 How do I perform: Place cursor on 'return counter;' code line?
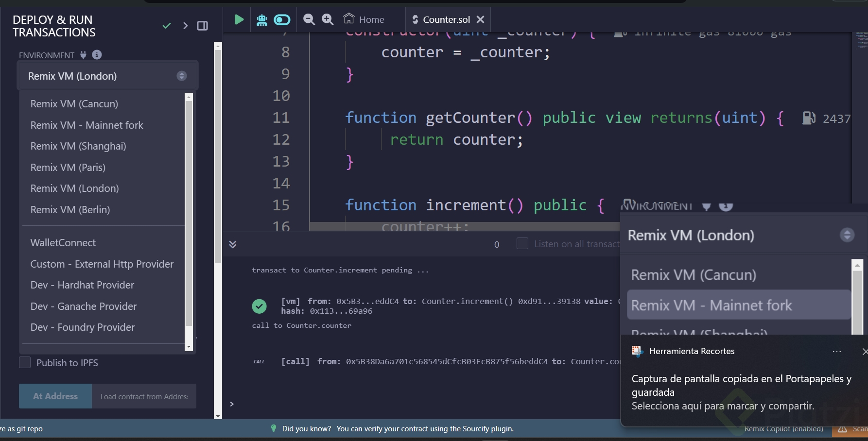point(456,140)
